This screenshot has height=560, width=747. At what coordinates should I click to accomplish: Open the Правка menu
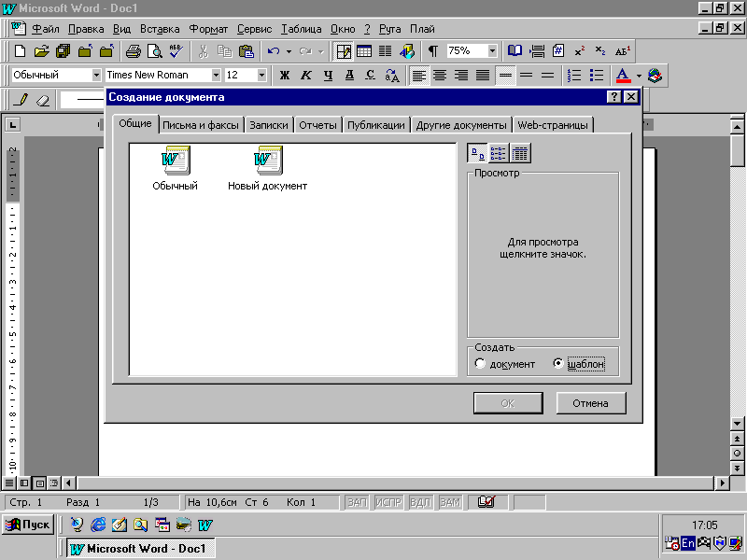(x=86, y=29)
